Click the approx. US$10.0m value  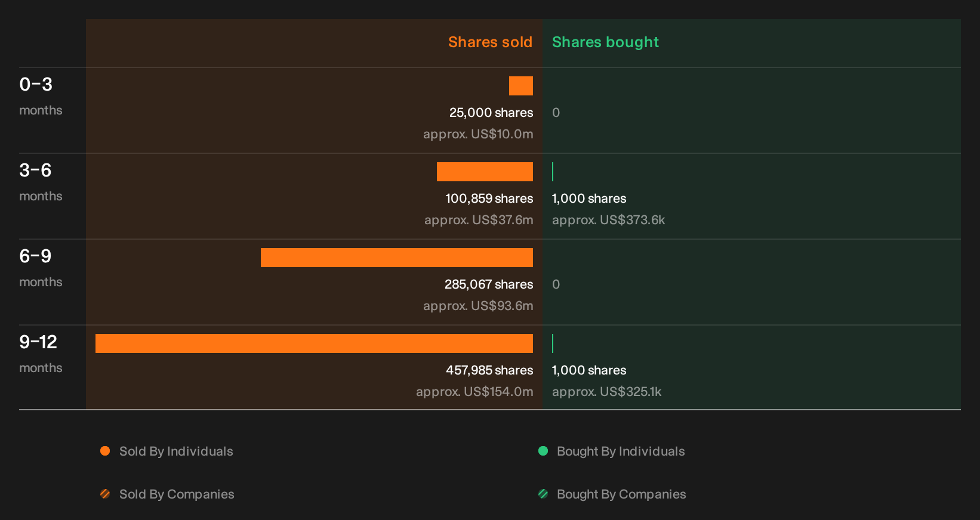click(x=478, y=134)
